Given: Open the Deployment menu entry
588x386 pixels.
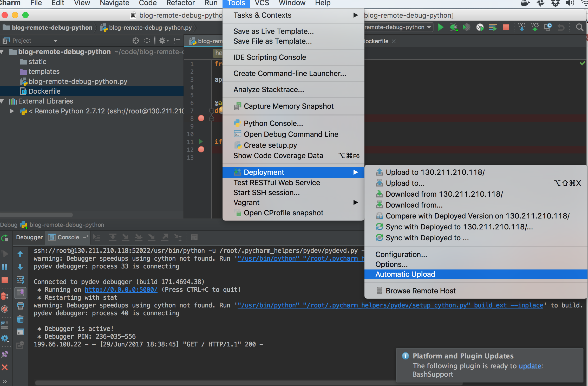Looking at the screenshot, I should [x=293, y=172].
